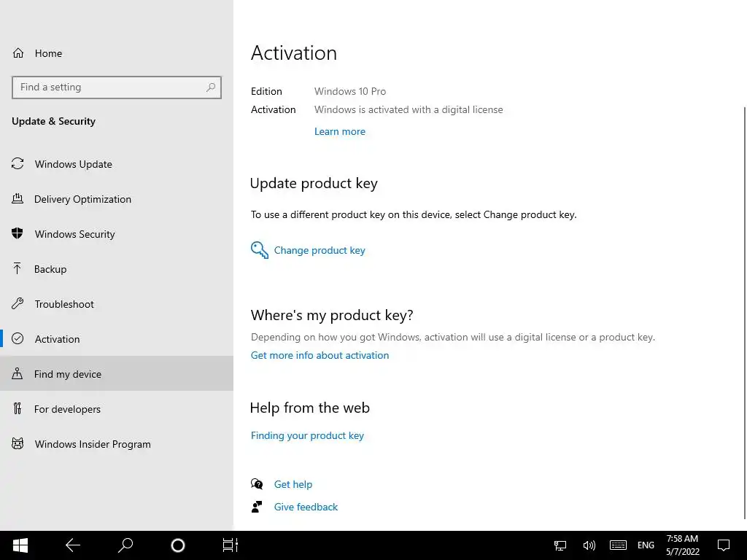The width and height of the screenshot is (747, 560).
Task: Click the Edition label
Action: pos(266,91)
